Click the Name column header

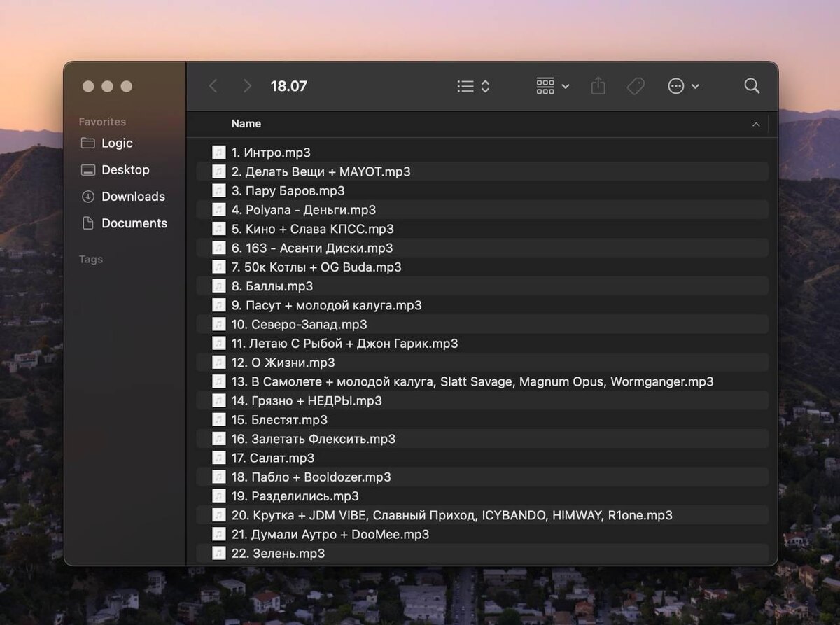tap(246, 124)
